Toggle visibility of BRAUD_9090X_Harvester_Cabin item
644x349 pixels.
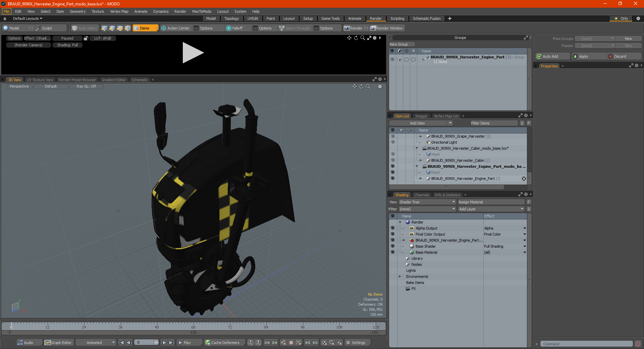click(392, 160)
